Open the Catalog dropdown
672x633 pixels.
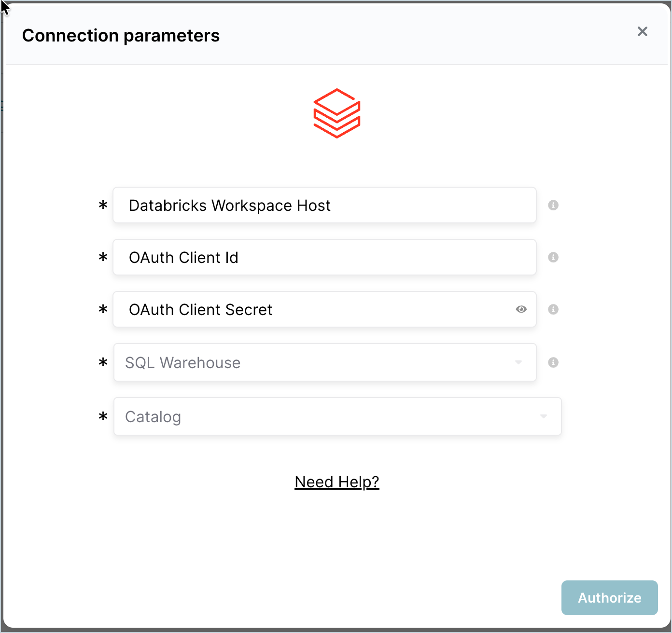point(337,416)
